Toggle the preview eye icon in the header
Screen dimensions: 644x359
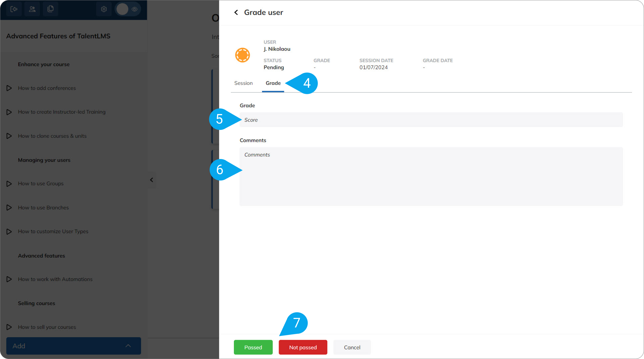pyautogui.click(x=135, y=9)
